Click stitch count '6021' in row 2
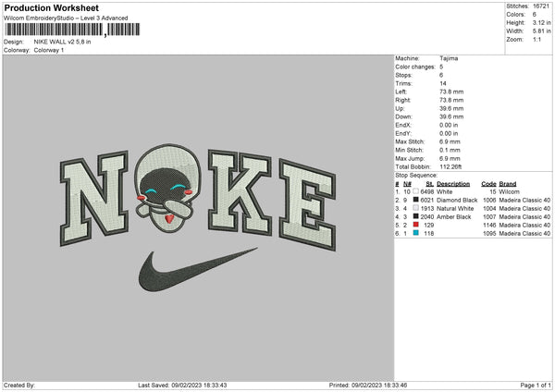The width and height of the screenshot is (555, 392). (x=426, y=201)
